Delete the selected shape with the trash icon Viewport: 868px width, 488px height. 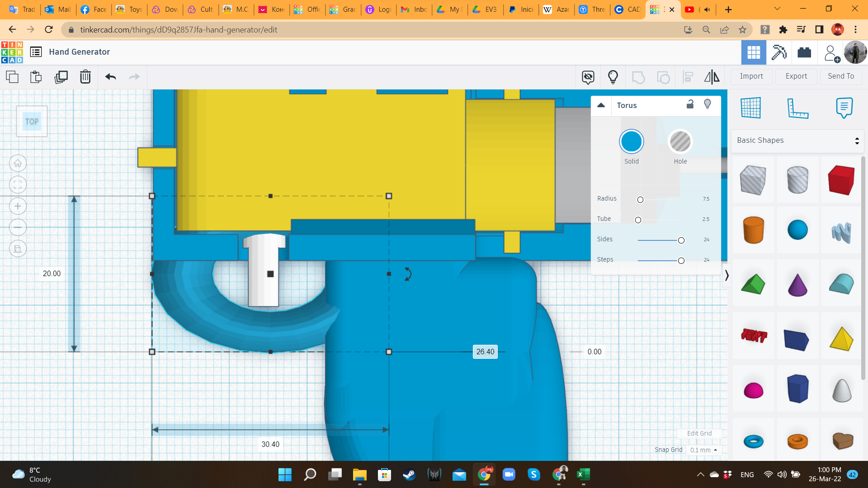[x=85, y=77]
